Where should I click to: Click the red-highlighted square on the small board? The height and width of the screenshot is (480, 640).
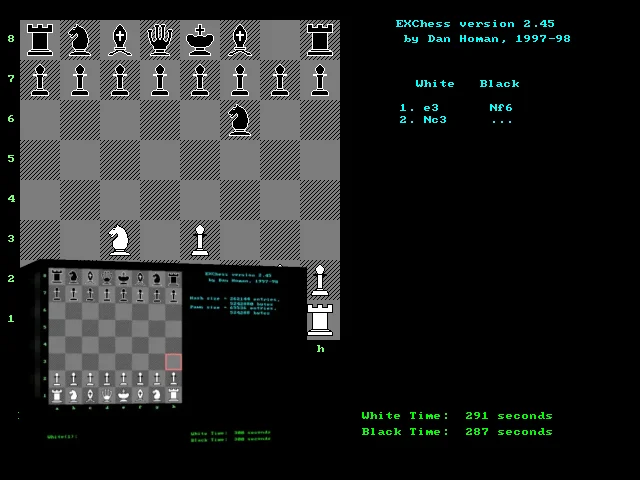coord(173,362)
